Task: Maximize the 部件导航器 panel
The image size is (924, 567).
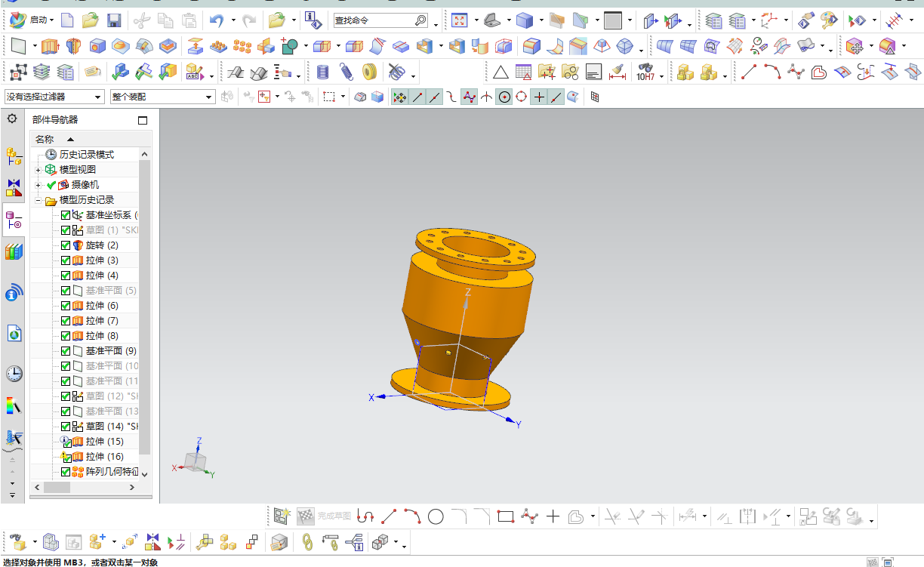Action: click(x=143, y=120)
